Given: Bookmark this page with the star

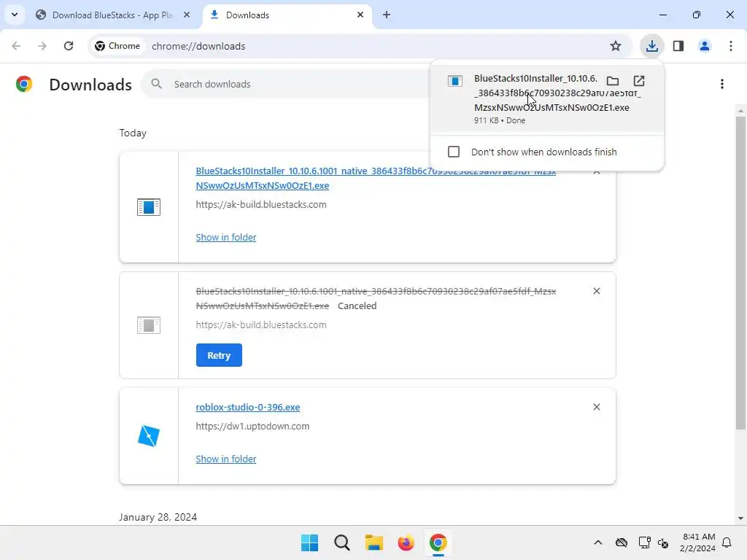Looking at the screenshot, I should (616, 46).
